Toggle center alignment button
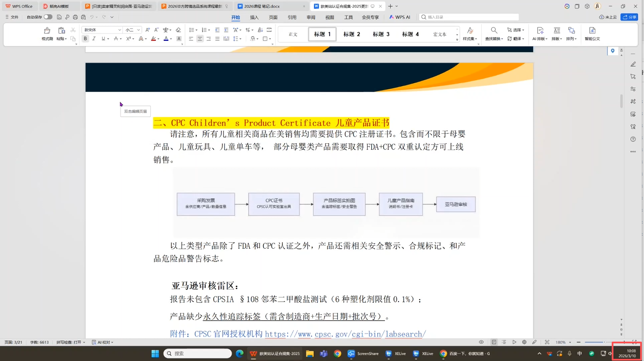 (x=200, y=39)
